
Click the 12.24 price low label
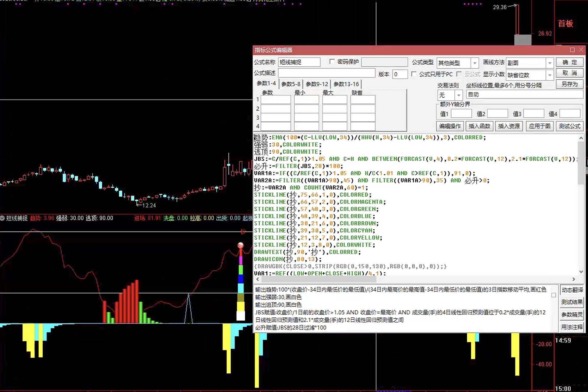coord(149,206)
